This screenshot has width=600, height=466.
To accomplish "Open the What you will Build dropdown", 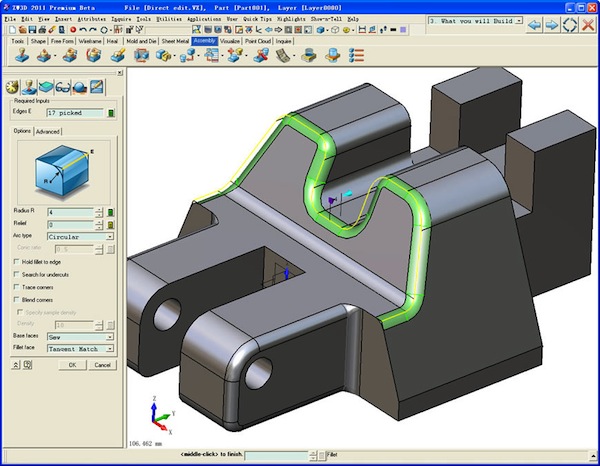I will (x=475, y=21).
